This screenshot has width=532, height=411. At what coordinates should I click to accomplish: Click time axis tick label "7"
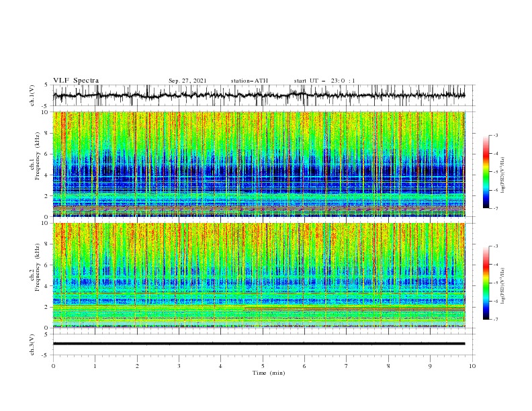tap(347, 366)
